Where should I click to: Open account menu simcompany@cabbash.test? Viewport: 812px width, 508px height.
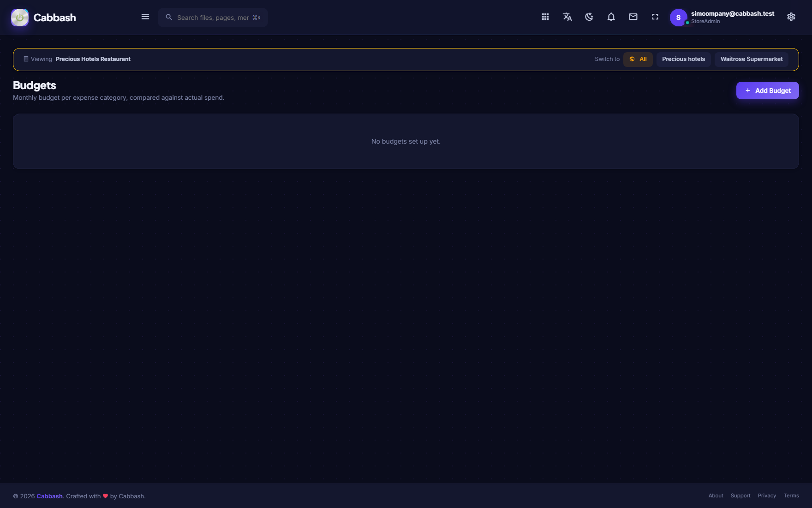point(733,14)
